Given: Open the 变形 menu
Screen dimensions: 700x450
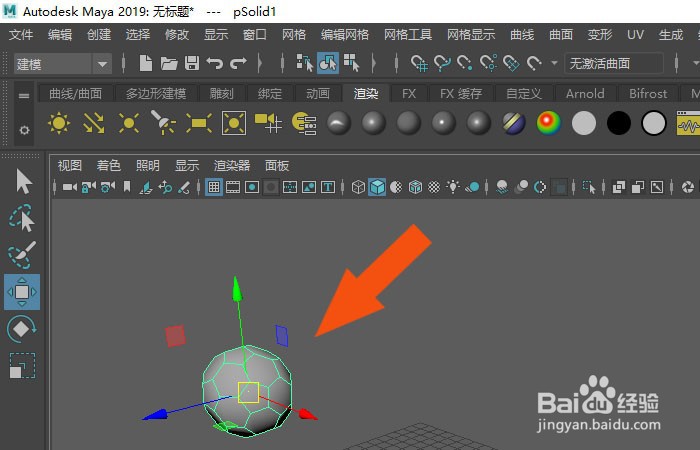Looking at the screenshot, I should (x=599, y=35).
